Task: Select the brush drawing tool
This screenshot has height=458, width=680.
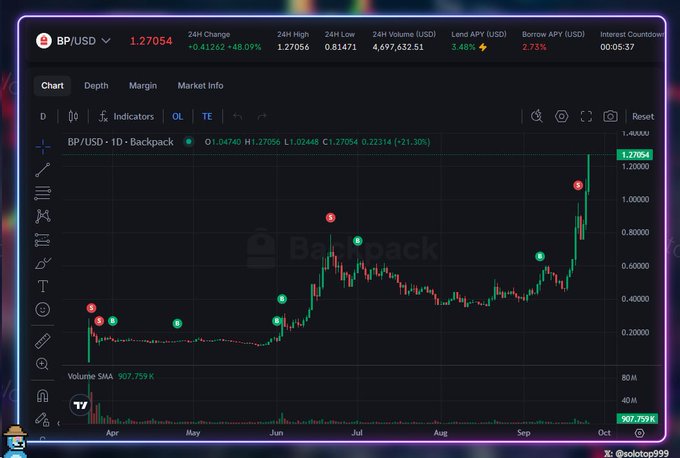Action: point(42,263)
